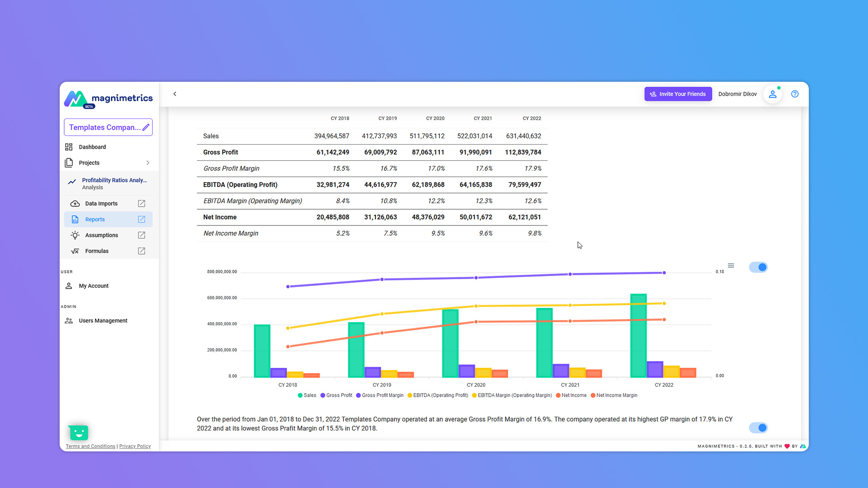The height and width of the screenshot is (488, 868).
Task: Click the Formulas square-root icon
Action: tap(75, 251)
